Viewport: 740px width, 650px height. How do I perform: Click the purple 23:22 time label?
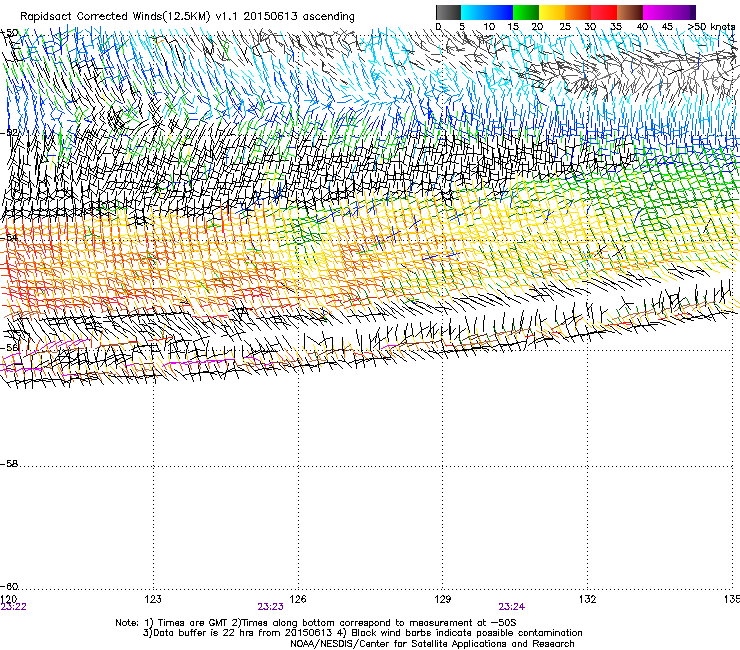point(13,607)
